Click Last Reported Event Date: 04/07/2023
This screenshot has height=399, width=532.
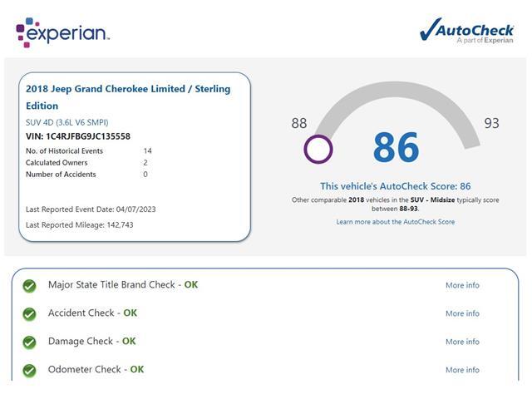(91, 209)
